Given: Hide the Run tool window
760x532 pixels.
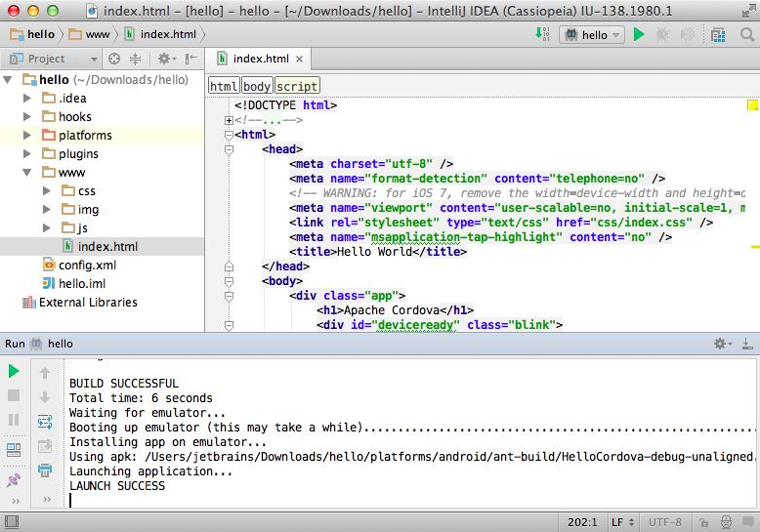Looking at the screenshot, I should click(x=747, y=344).
